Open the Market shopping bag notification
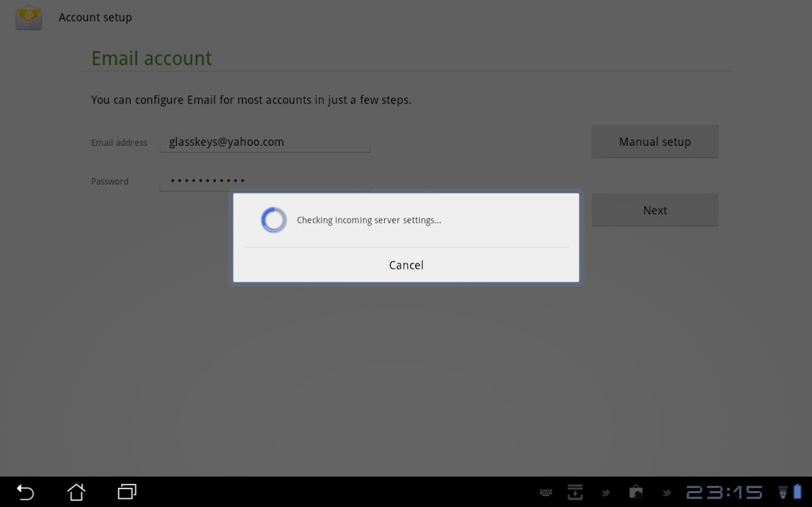 click(636, 492)
